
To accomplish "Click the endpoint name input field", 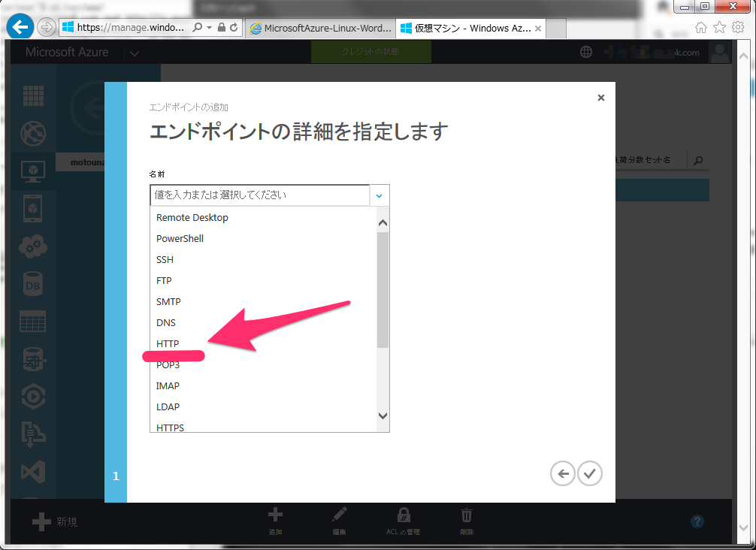I will (x=260, y=195).
